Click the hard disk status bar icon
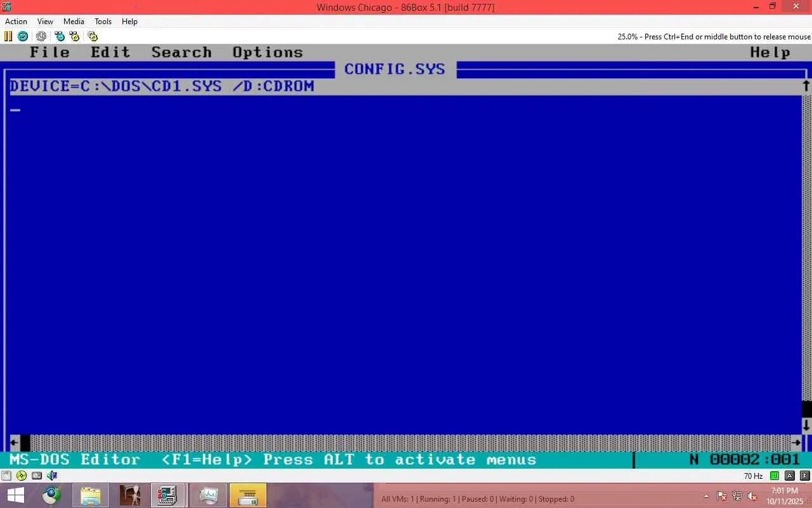 37,476
